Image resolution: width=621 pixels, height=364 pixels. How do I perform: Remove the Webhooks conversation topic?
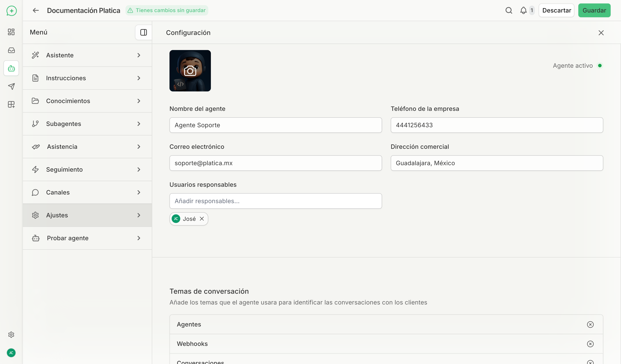pos(590,344)
